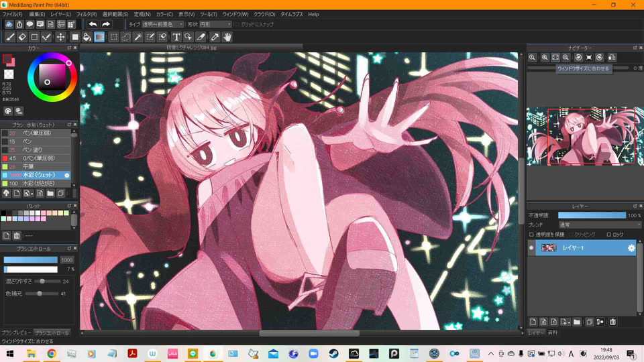This screenshot has width=644, height=362.
Task: Select the Divide tool
Action: [x=201, y=38]
